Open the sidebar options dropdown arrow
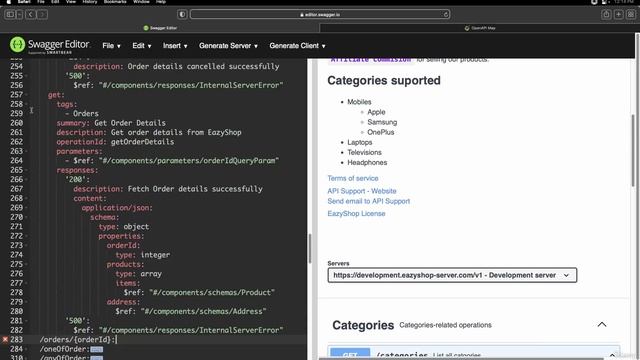 [x=19, y=15]
